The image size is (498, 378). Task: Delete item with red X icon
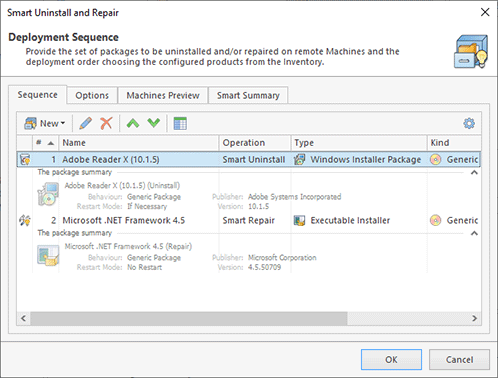[x=106, y=124]
